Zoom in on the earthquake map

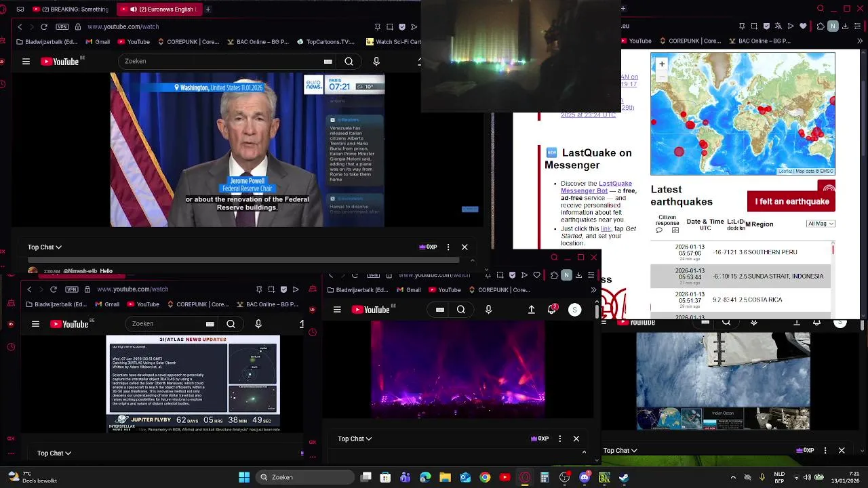(x=662, y=64)
